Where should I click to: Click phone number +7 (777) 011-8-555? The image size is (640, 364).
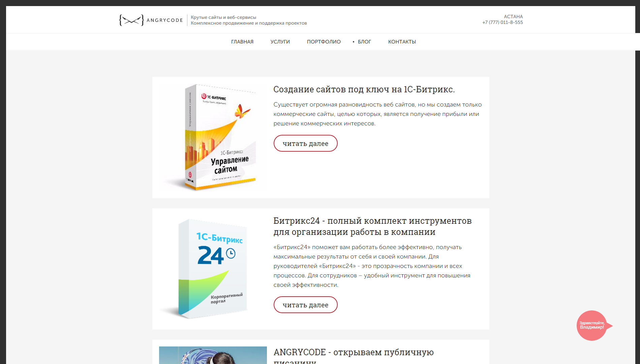[502, 22]
